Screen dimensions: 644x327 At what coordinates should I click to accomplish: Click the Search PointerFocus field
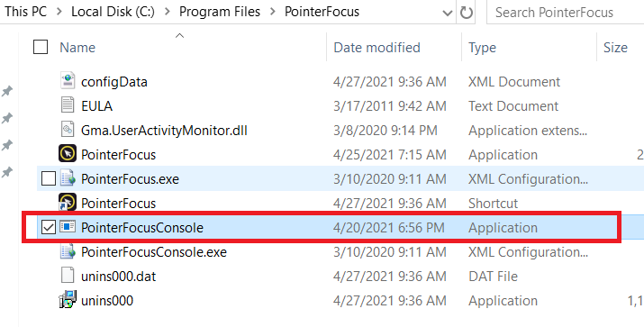click(565, 13)
